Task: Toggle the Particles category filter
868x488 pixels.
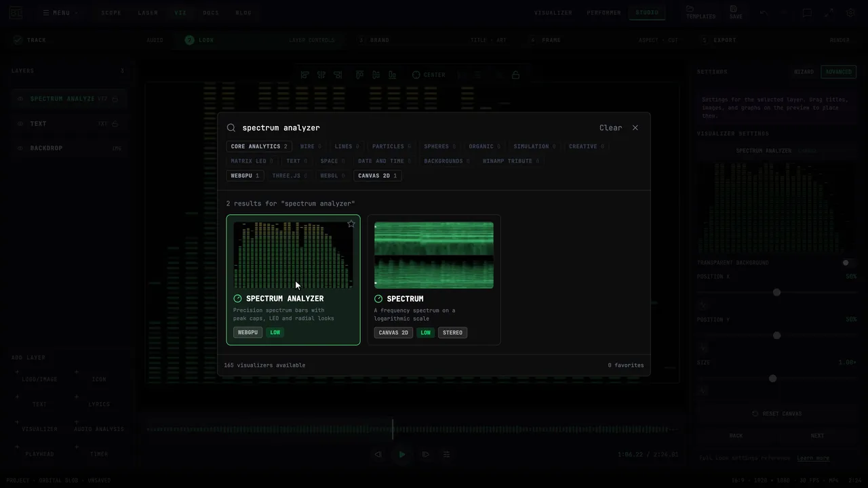Action: [392, 146]
